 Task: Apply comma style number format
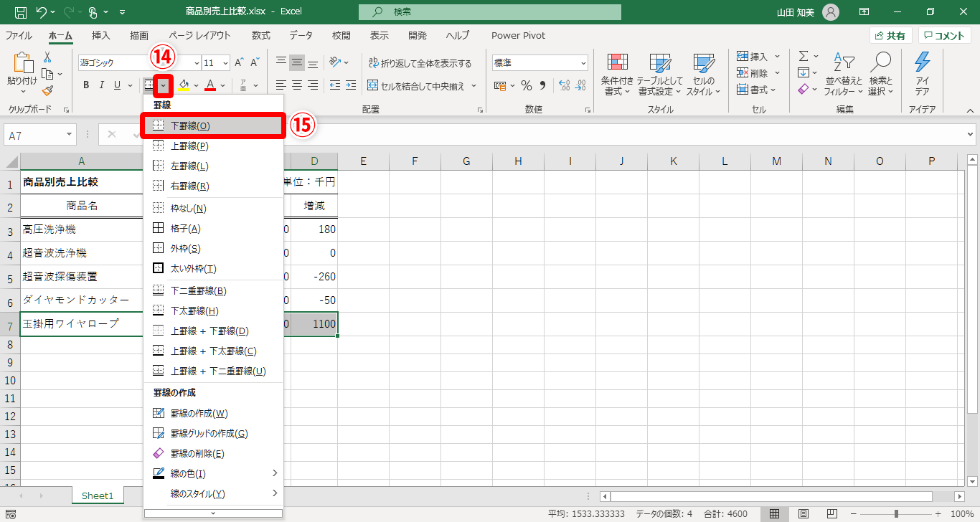click(x=542, y=85)
